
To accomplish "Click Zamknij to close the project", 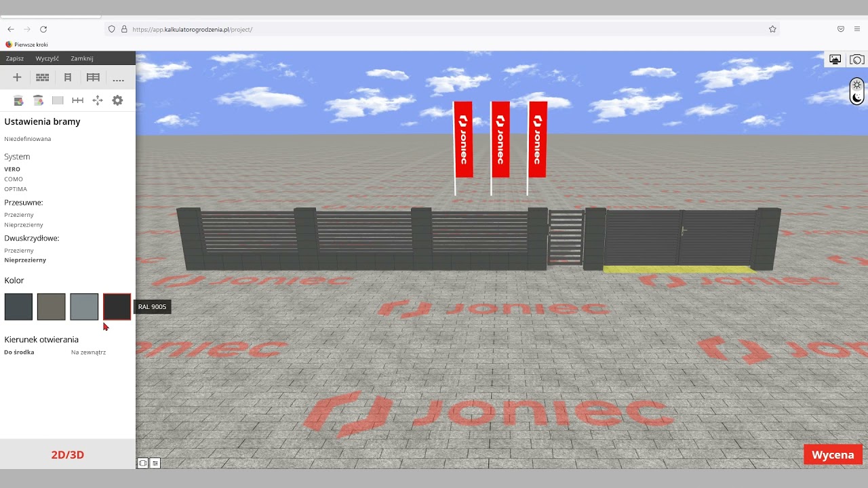I will (82, 58).
